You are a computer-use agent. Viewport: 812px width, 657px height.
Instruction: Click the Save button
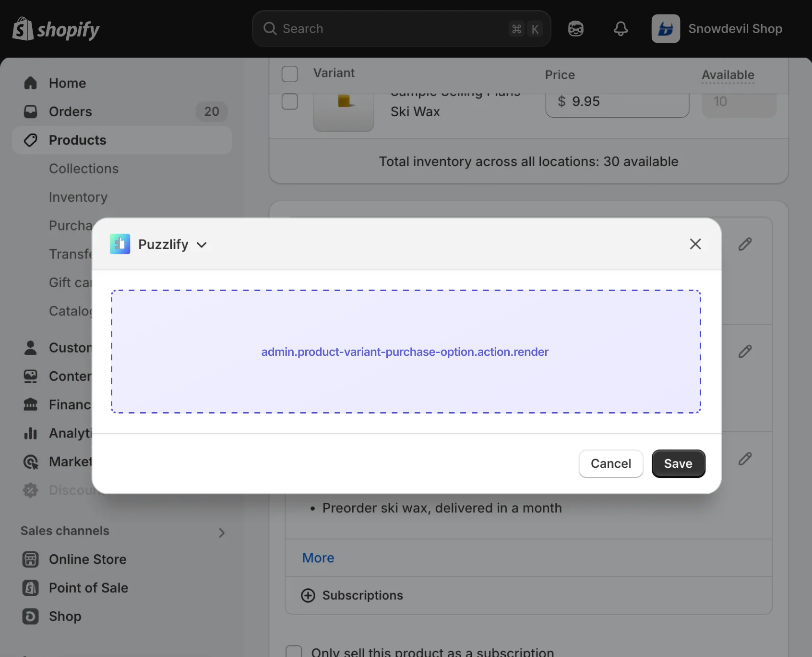pos(678,463)
